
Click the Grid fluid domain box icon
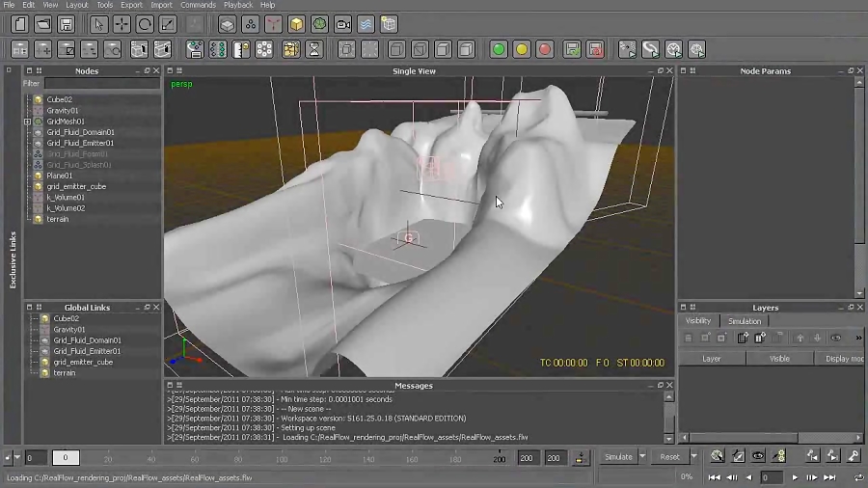pos(227,24)
